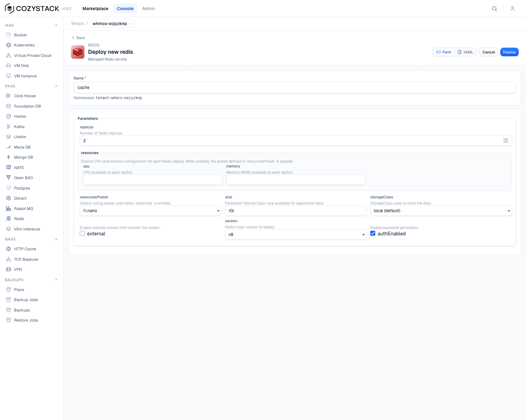This screenshot has height=420, width=526.
Task: Click the memory input field
Action: click(x=296, y=180)
